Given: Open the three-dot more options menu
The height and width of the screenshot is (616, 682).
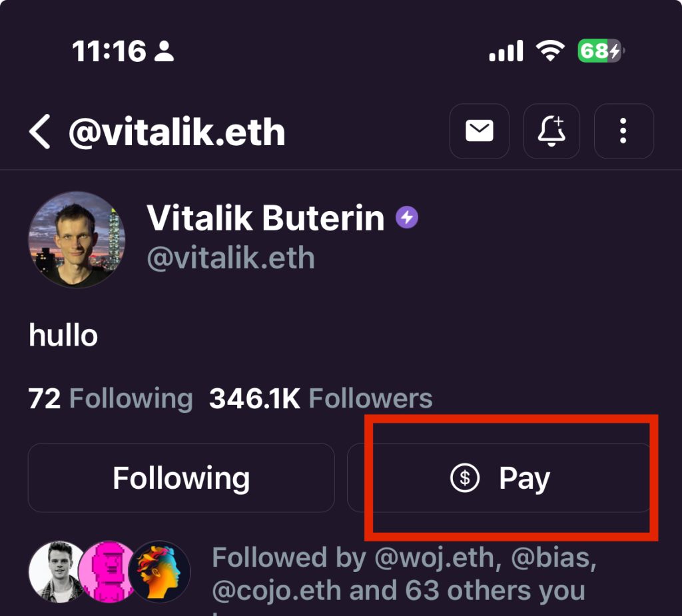Looking at the screenshot, I should coord(623,132).
